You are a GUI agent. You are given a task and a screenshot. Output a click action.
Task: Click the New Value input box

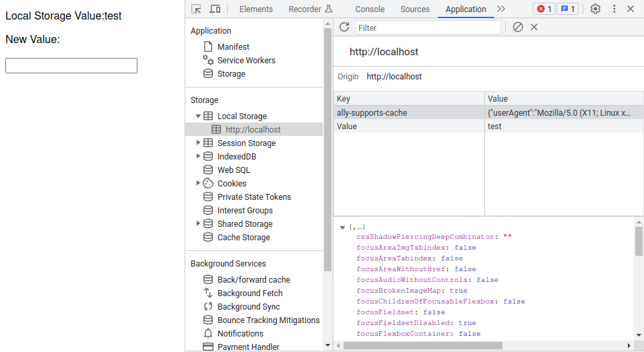(x=71, y=65)
